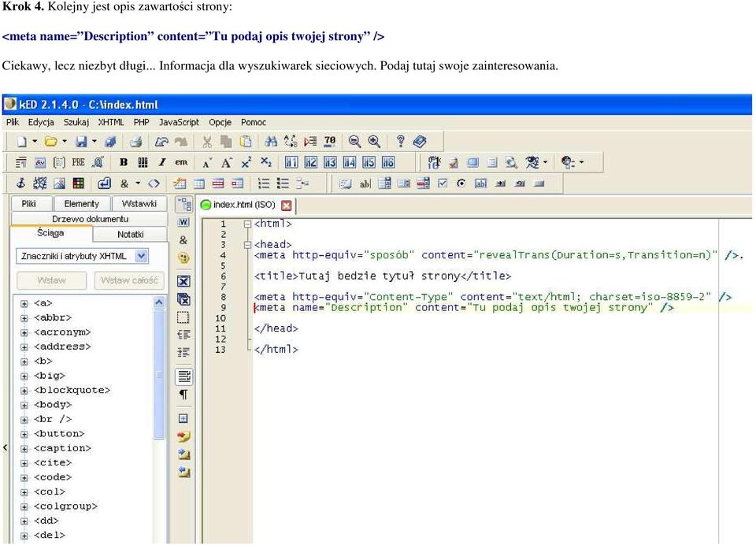Insert a form radio button element
Screen dimensions: 756x545
pos(461,184)
